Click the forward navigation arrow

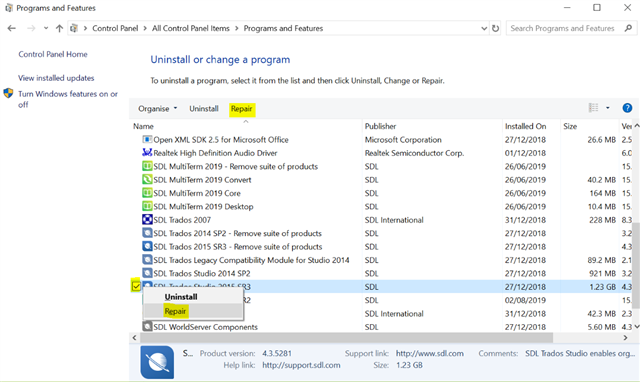click(x=31, y=28)
